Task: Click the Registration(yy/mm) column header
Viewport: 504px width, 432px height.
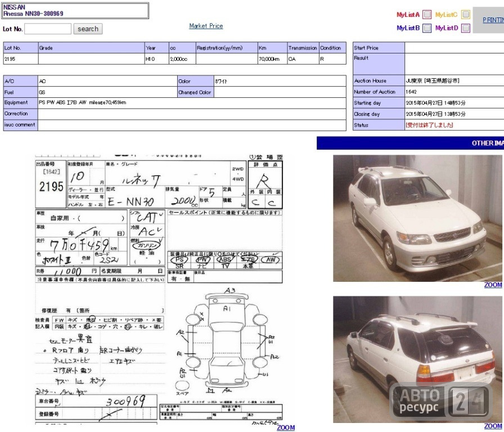Action: [227, 48]
